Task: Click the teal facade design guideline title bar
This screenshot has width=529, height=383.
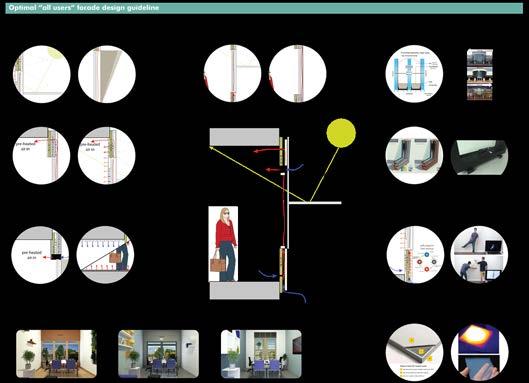Action: click(x=264, y=8)
